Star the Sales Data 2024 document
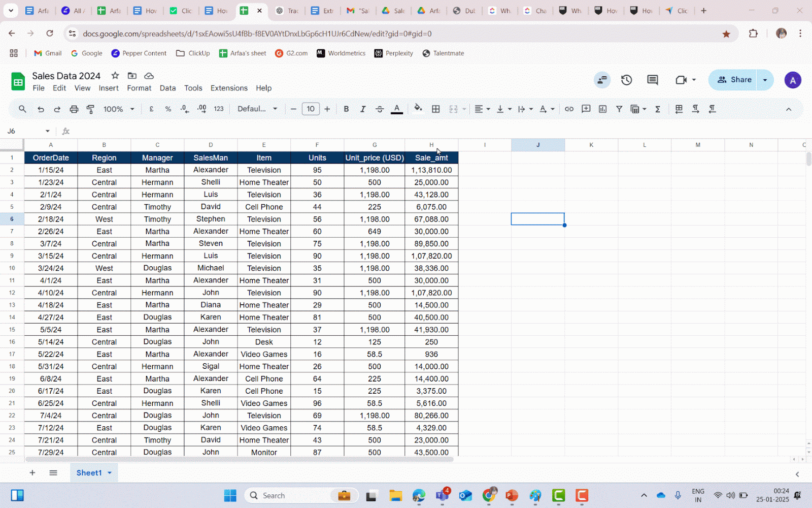Viewport: 812px width, 508px height. click(x=115, y=76)
